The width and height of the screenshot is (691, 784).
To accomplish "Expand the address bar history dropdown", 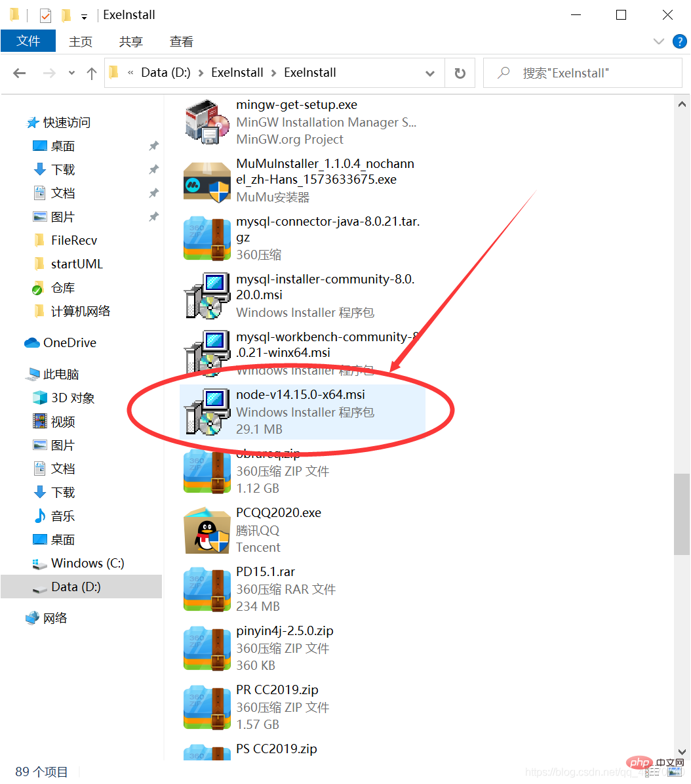I will (429, 73).
